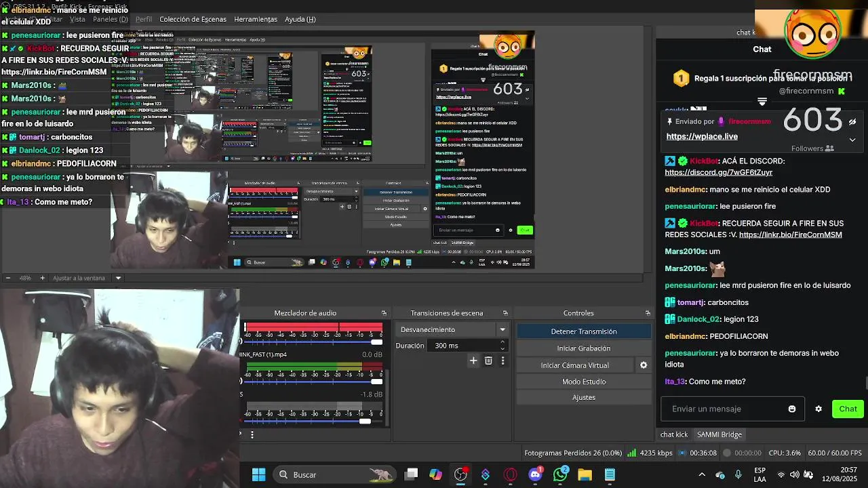Open audio mixer three-dot menu
The width and height of the screenshot is (868, 488).
coord(252,434)
